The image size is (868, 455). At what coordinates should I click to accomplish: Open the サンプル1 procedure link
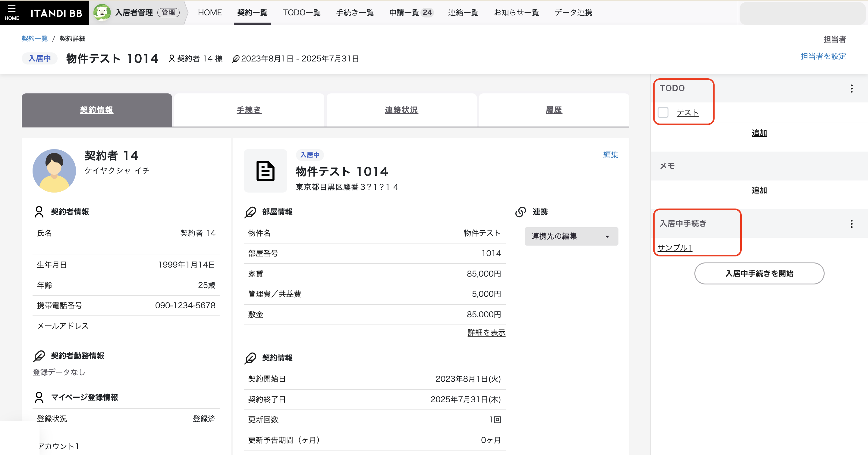click(675, 248)
